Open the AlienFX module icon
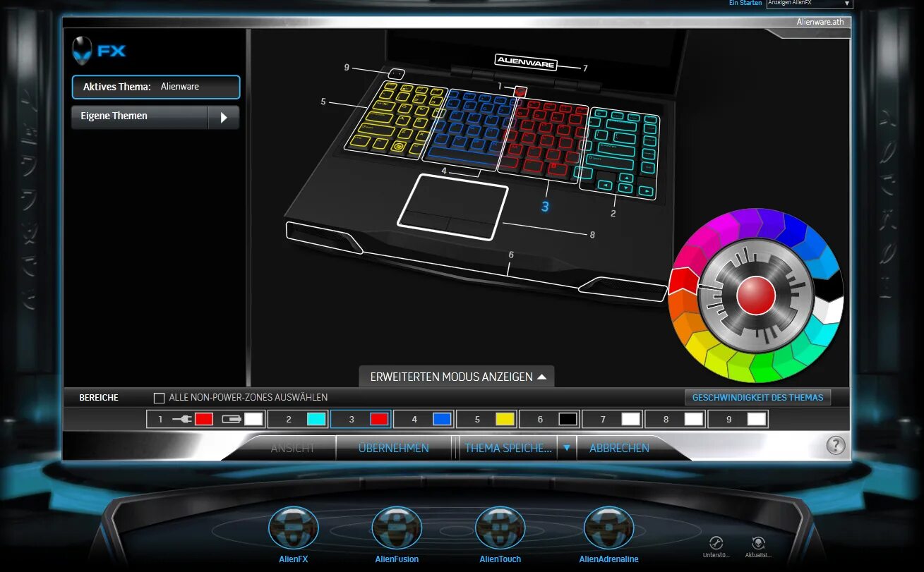Screen dimensions: 924x572 coord(294,528)
